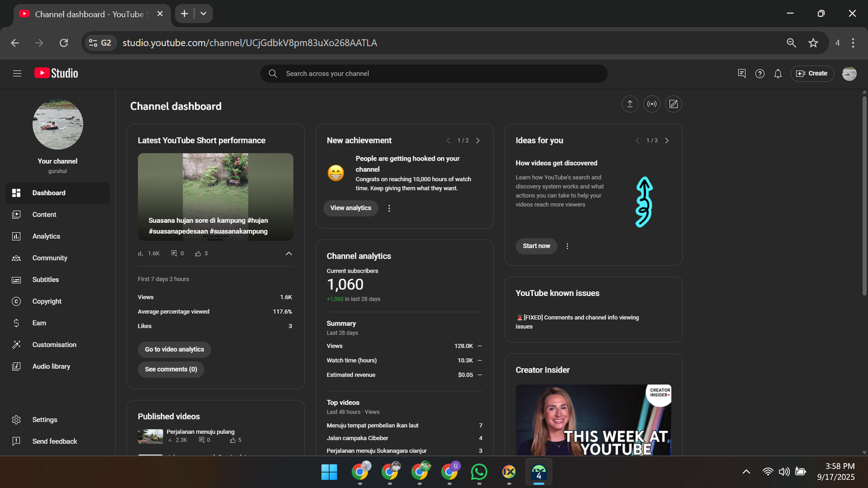Go to next New achievement card
The height and width of the screenshot is (488, 868).
click(478, 140)
